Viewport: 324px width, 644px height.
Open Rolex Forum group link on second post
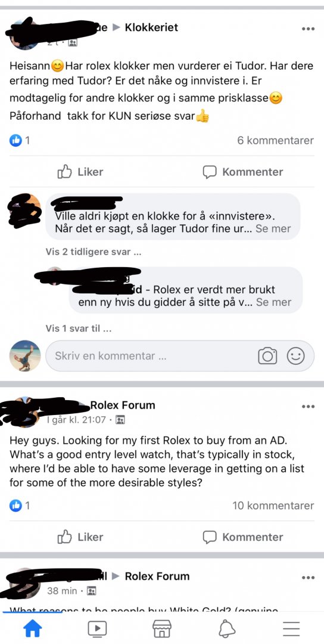click(x=123, y=405)
